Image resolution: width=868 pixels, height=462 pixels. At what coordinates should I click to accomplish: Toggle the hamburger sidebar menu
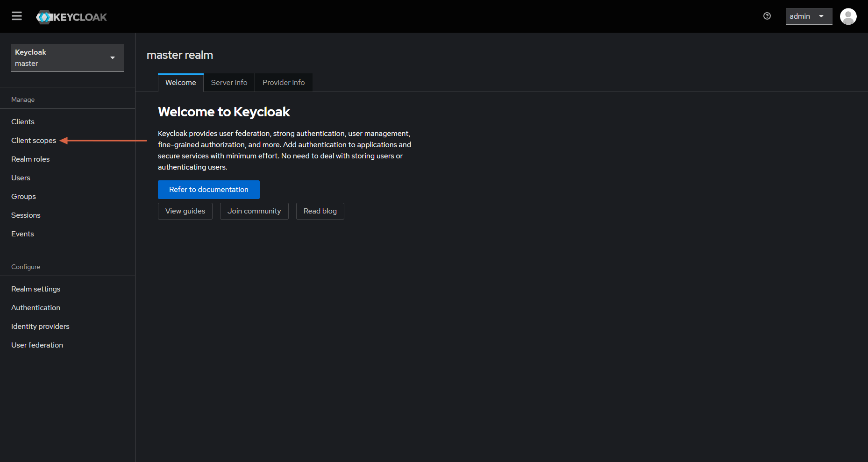17,16
